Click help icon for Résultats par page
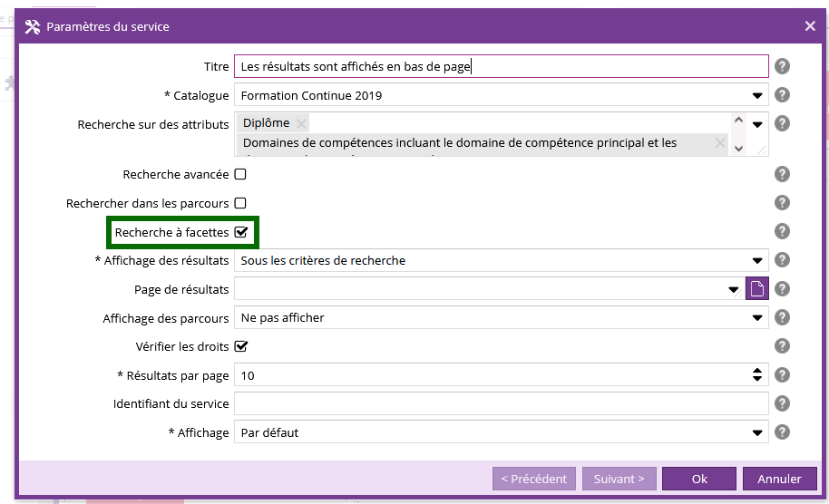Image resolution: width=829 pixels, height=504 pixels. (782, 375)
